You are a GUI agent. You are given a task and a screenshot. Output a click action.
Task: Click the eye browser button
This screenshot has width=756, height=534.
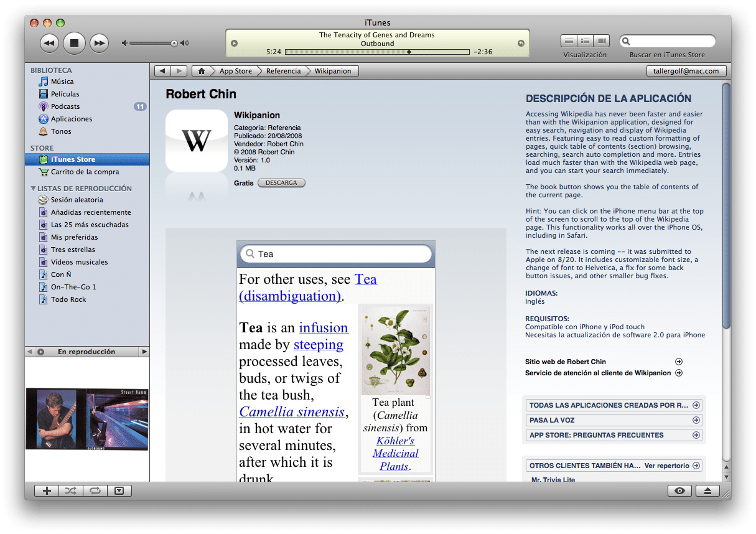[679, 490]
